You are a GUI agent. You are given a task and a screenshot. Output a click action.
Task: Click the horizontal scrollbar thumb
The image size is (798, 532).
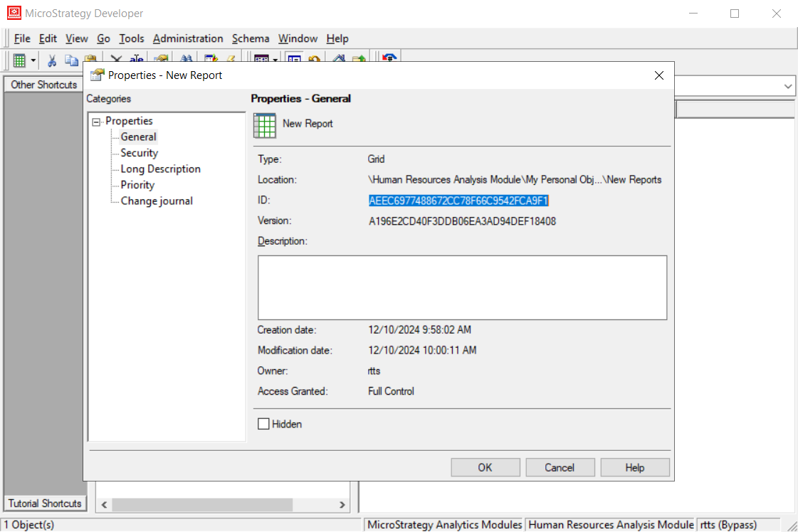(202, 504)
